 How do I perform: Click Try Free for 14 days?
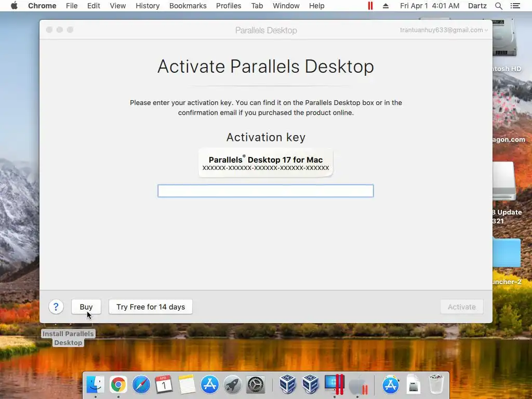151,307
